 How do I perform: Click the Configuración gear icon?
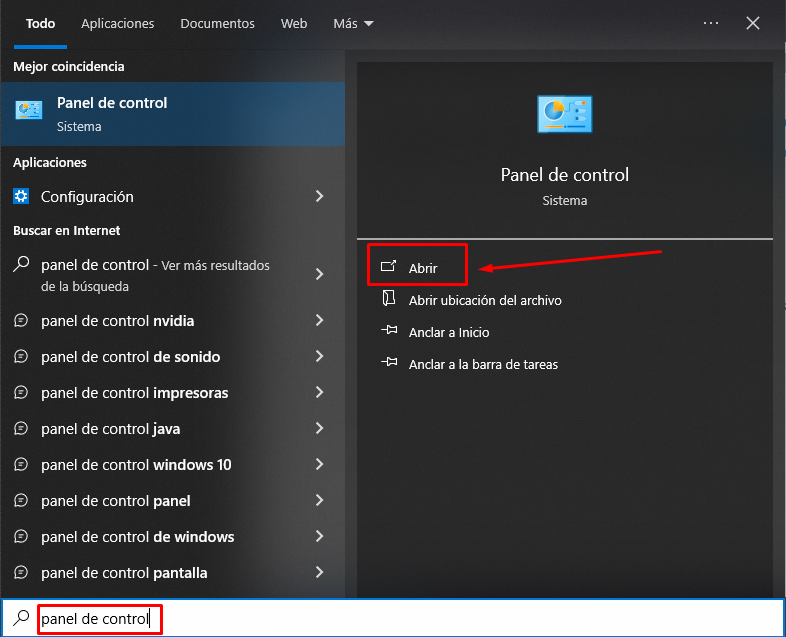coord(21,196)
